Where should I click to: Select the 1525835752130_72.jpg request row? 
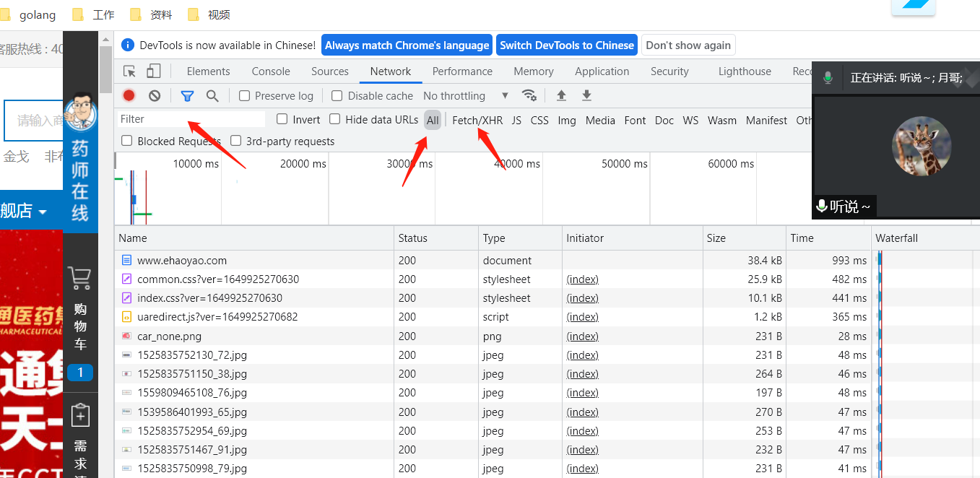[547, 355]
